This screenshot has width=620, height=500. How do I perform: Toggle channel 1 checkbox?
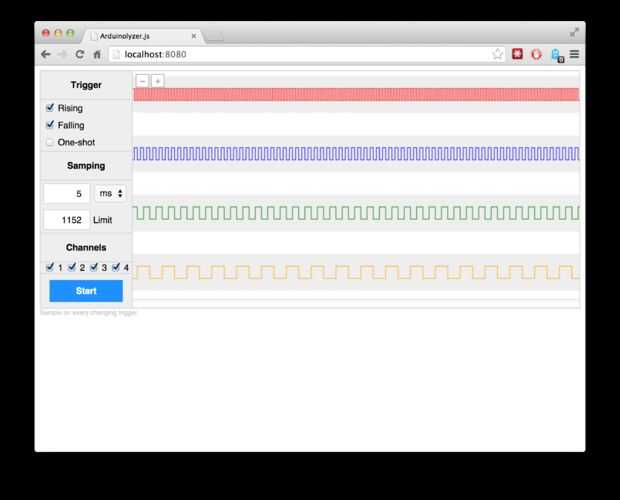click(x=50, y=267)
